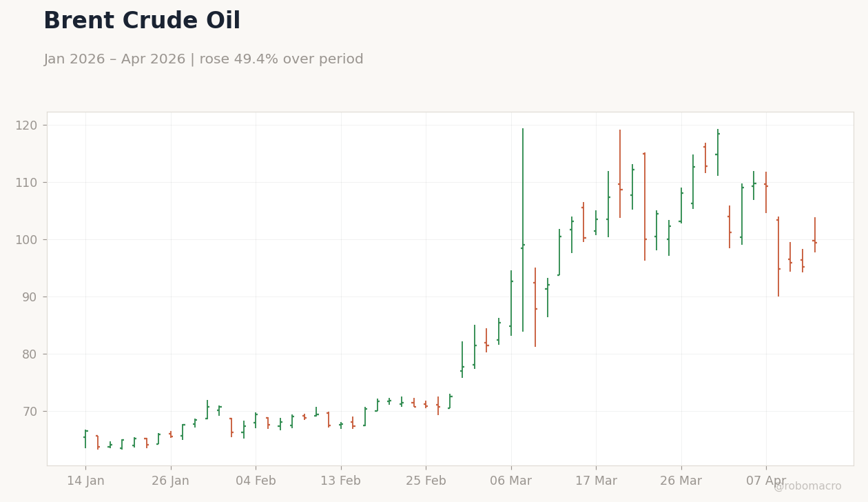Click the last red bar on the right
This screenshot has height=502, width=868.
pos(814,235)
